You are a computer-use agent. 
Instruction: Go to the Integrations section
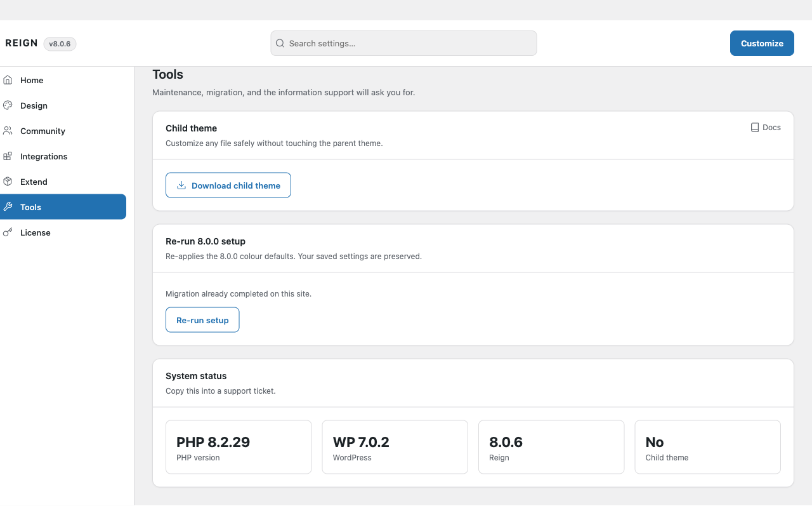[x=63, y=156]
